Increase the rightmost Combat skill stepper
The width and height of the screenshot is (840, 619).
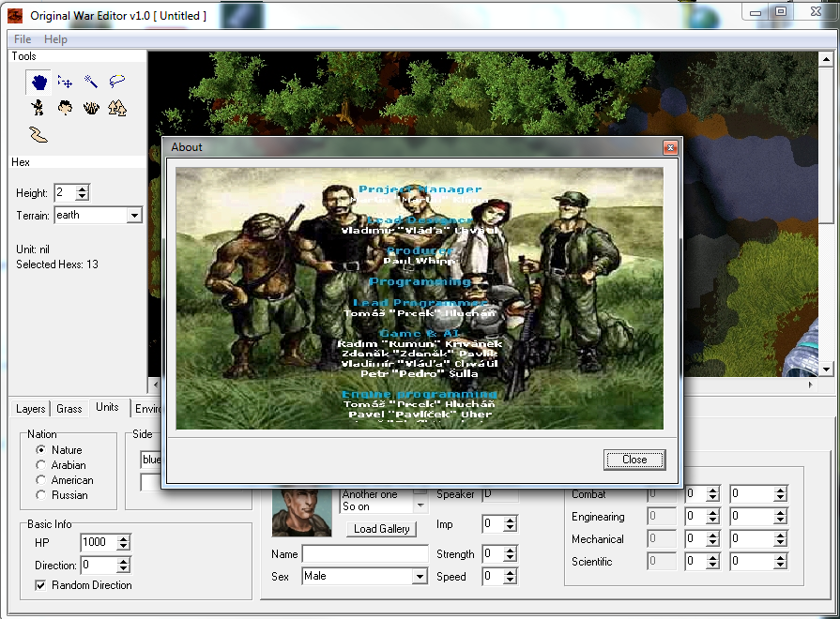pyautogui.click(x=781, y=490)
